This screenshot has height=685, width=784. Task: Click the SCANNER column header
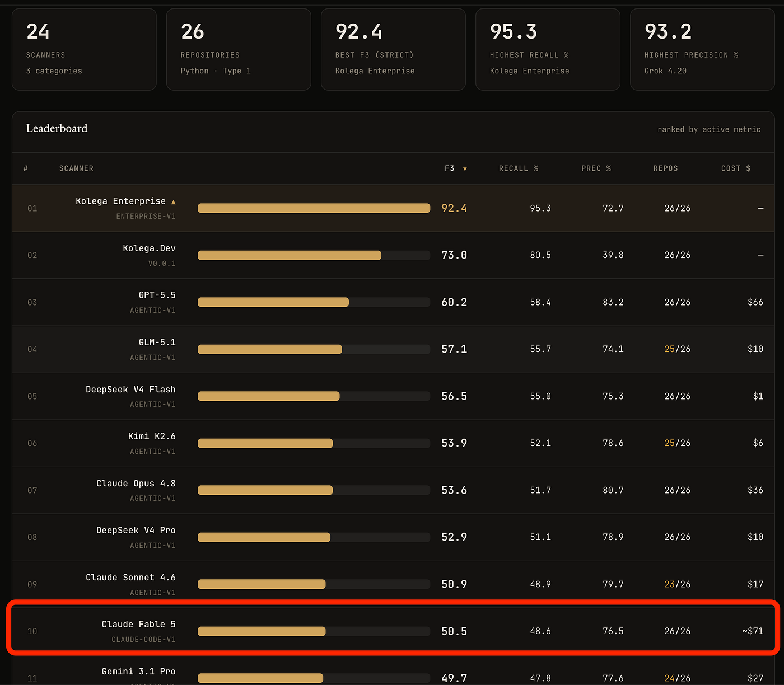pyautogui.click(x=76, y=168)
